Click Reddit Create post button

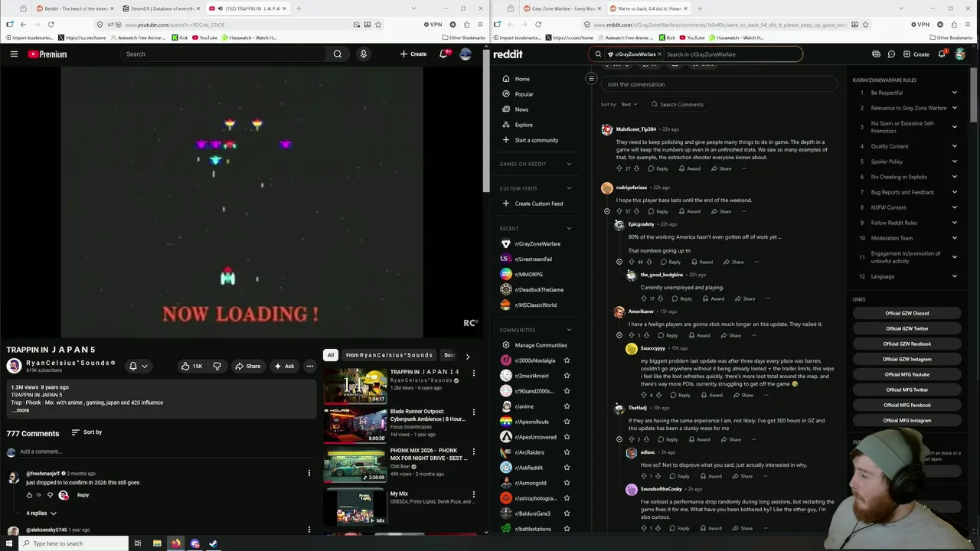[916, 54]
